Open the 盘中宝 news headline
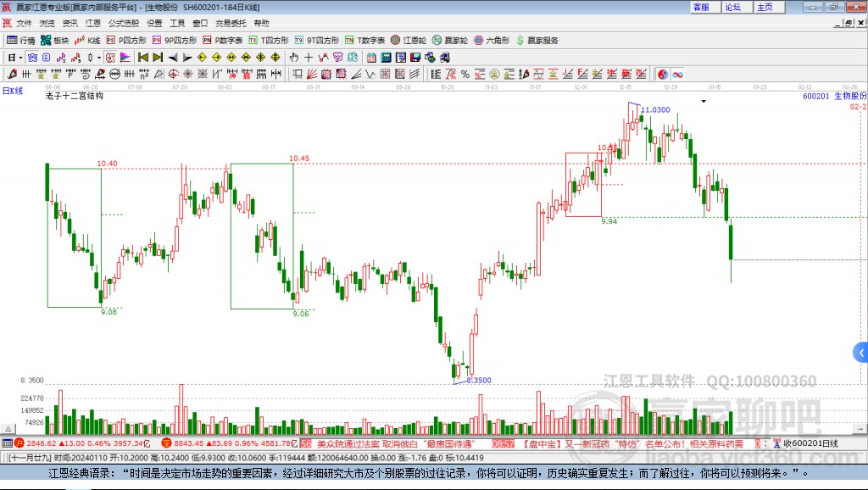The width and height of the screenshot is (868, 490). point(634,443)
